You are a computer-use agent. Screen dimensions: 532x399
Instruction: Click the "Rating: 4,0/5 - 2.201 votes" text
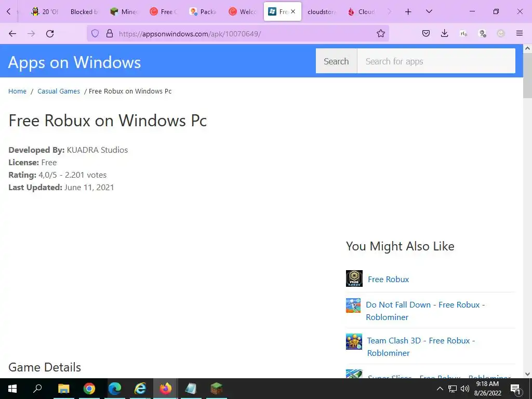(57, 175)
